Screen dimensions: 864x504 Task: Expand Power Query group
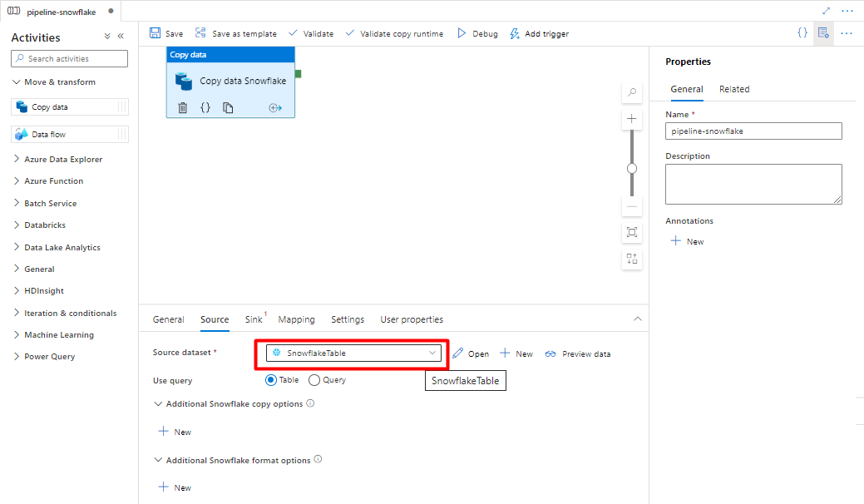pyautogui.click(x=44, y=357)
